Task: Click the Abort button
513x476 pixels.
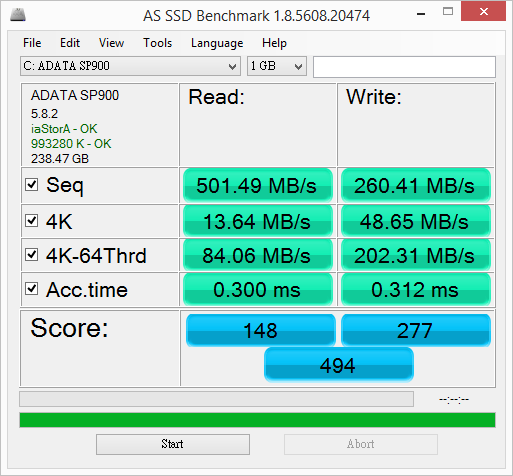Action: [x=361, y=444]
